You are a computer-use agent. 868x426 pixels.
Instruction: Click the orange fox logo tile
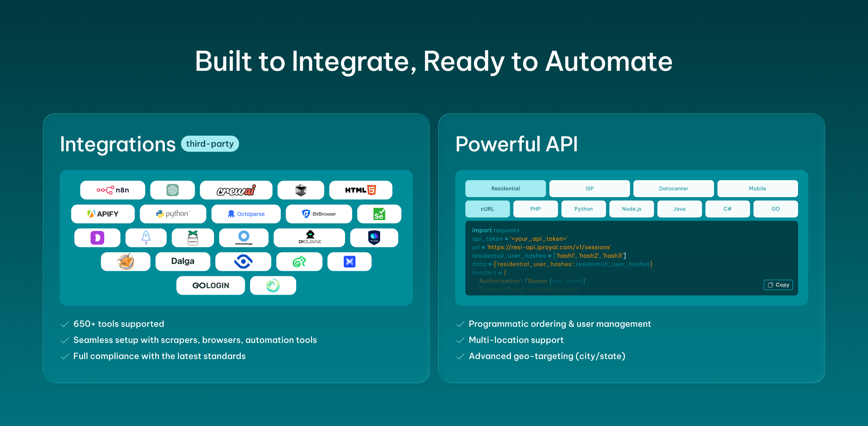point(125,262)
